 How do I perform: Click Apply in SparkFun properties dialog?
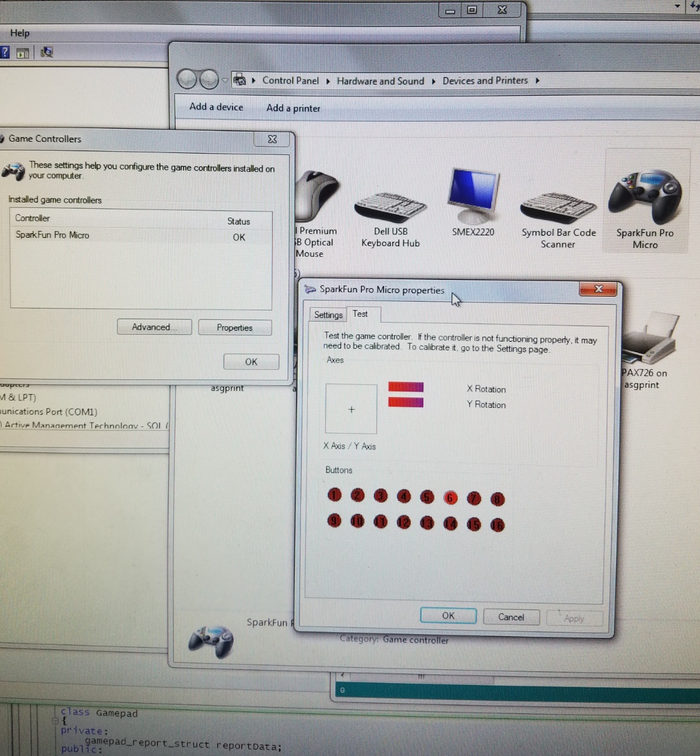[574, 619]
